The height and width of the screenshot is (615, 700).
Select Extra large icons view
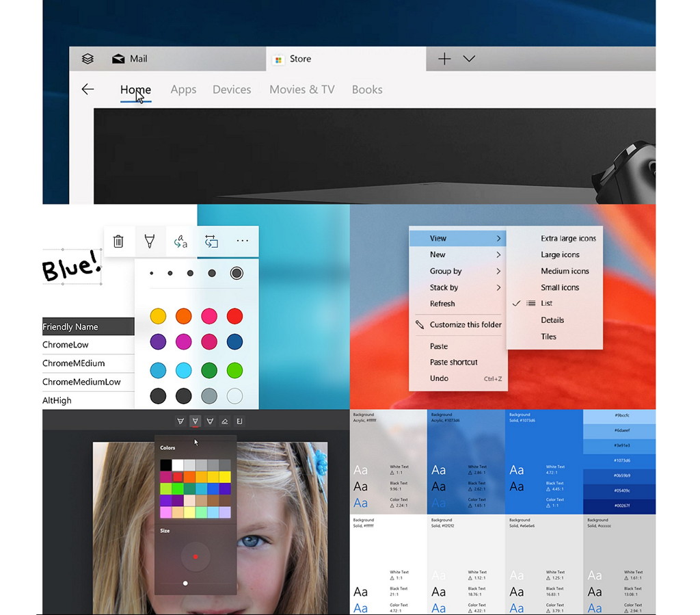click(554, 239)
